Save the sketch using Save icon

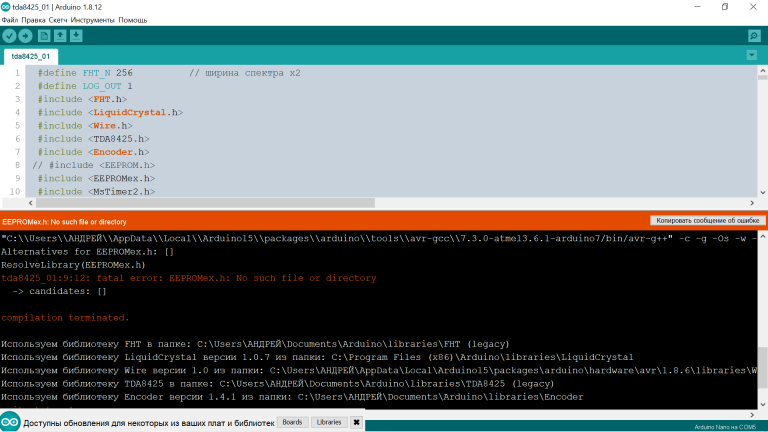77,36
